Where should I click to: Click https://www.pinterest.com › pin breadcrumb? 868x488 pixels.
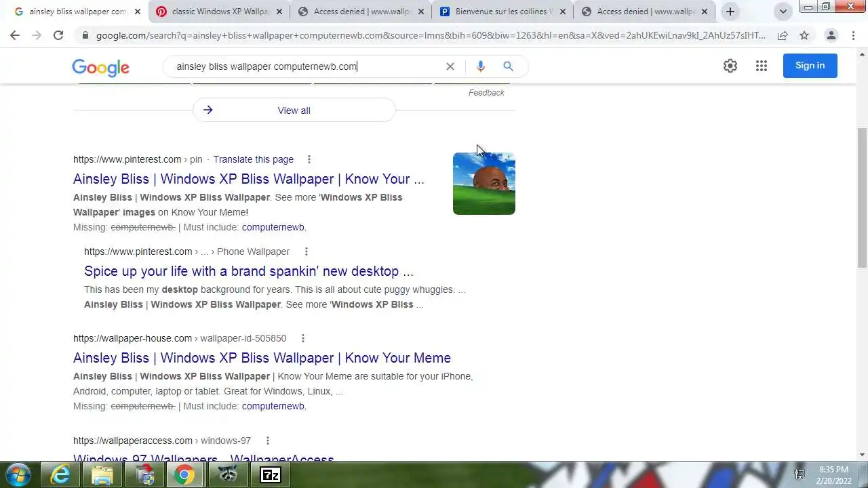pyautogui.click(x=138, y=159)
